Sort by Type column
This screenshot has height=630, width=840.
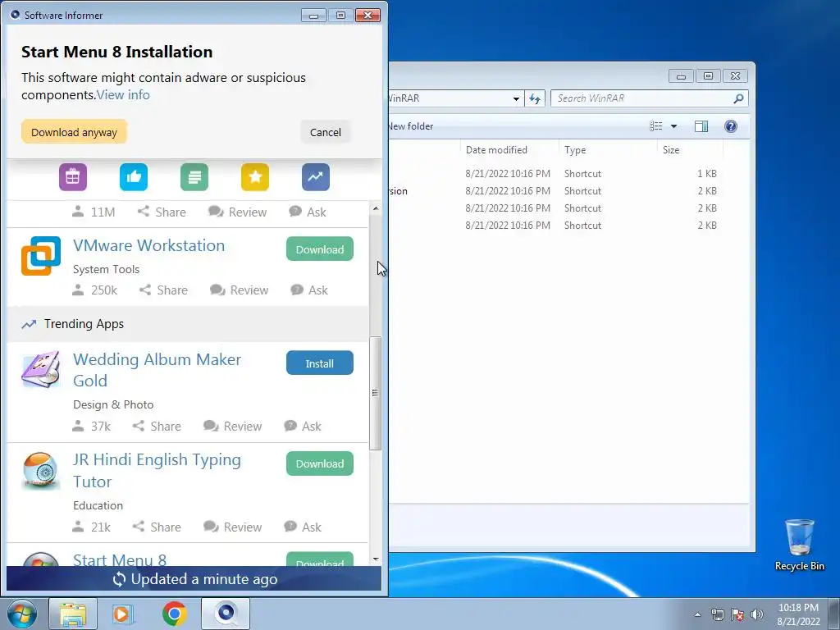coord(608,150)
